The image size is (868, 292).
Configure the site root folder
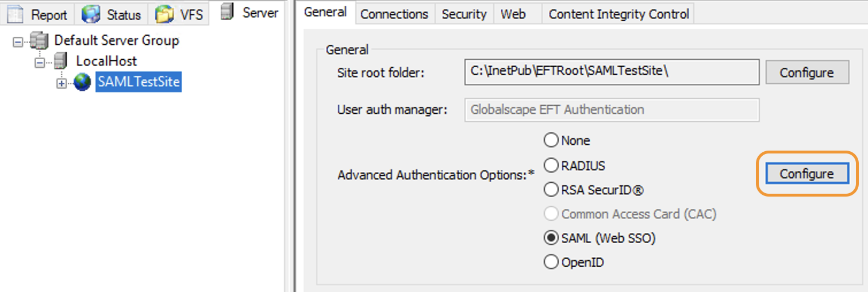pyautogui.click(x=806, y=73)
